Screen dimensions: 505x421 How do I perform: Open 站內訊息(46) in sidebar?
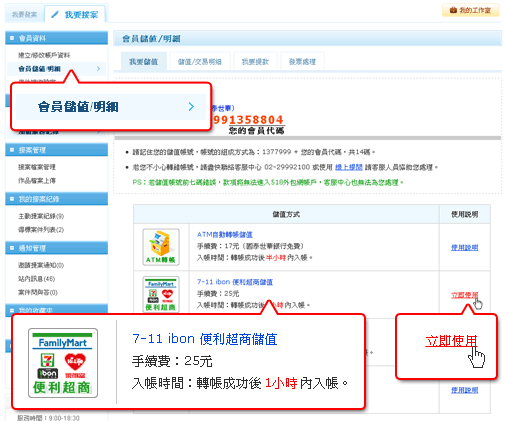coord(37,279)
